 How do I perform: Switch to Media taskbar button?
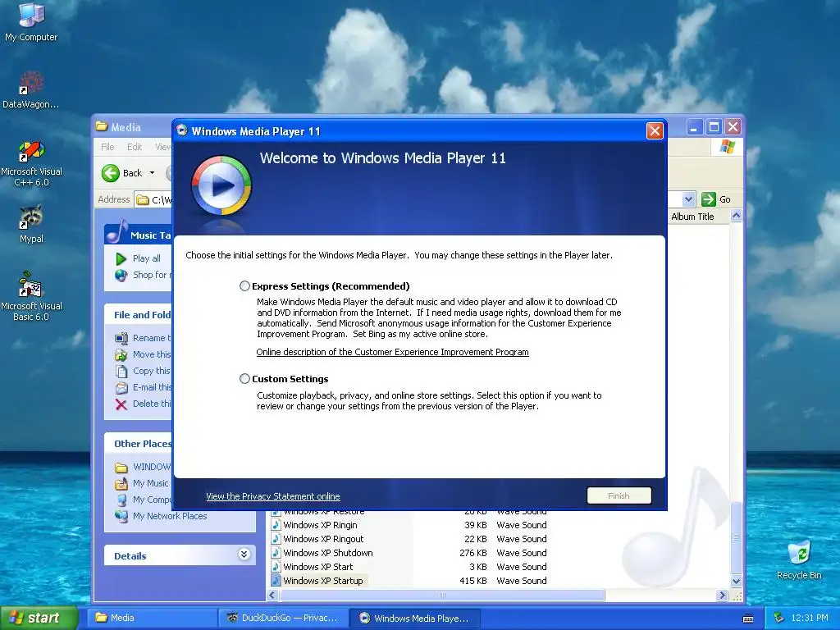pos(152,618)
